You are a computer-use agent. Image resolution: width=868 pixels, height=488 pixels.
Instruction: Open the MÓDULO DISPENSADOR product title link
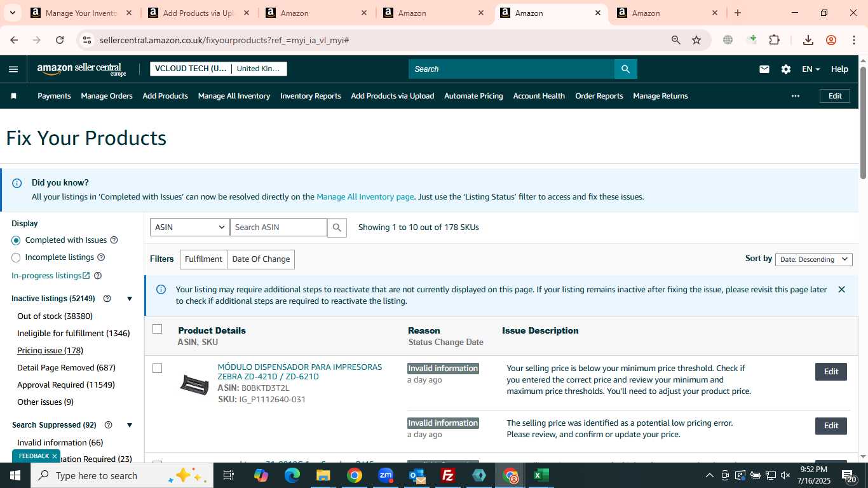tap(300, 372)
